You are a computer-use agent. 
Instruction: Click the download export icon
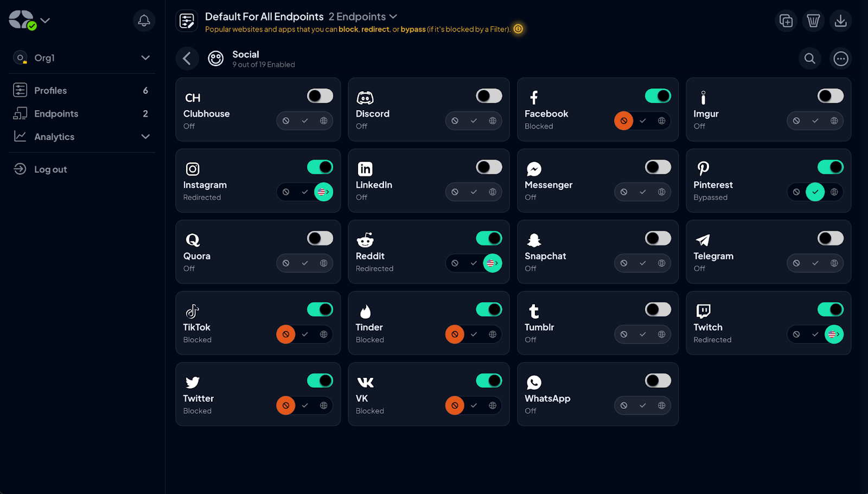tap(840, 21)
